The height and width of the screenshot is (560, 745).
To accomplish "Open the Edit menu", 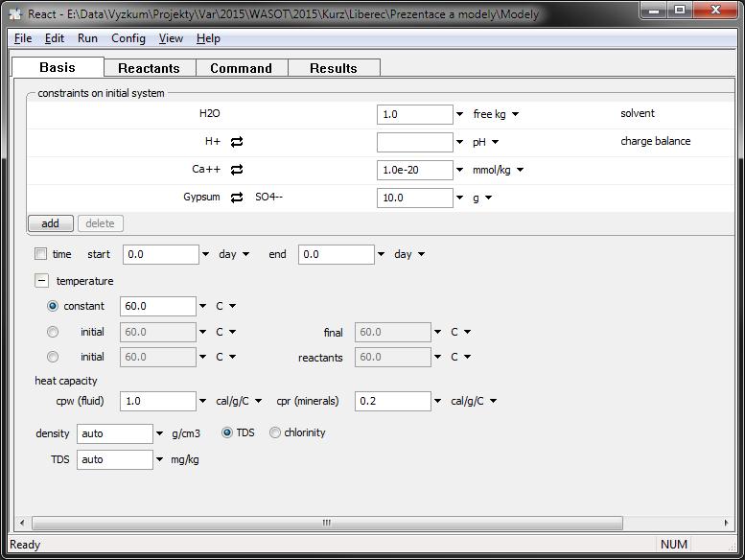I will [54, 38].
